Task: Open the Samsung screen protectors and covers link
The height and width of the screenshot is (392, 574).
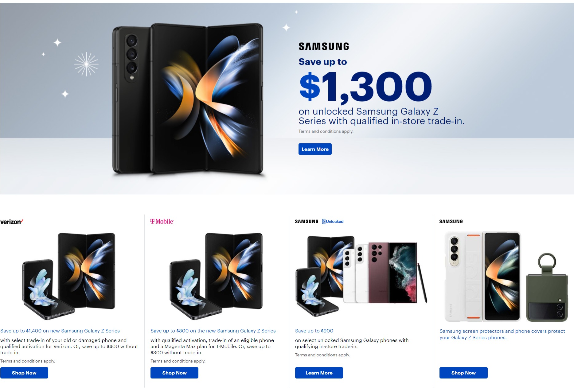Action: (x=502, y=334)
